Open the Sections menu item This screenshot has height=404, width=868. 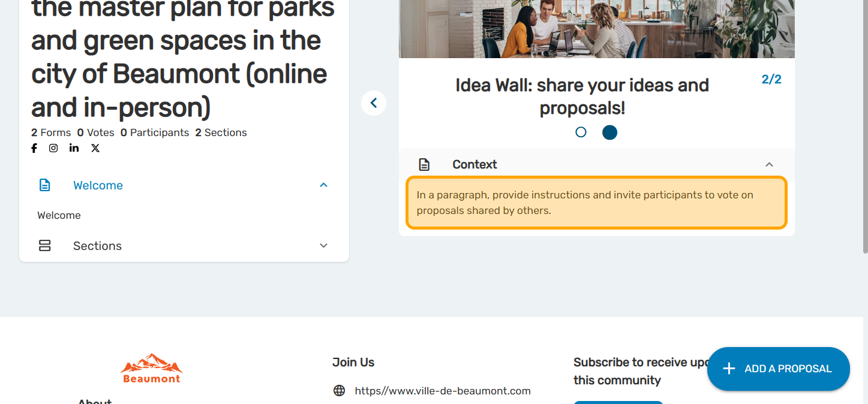coord(97,246)
